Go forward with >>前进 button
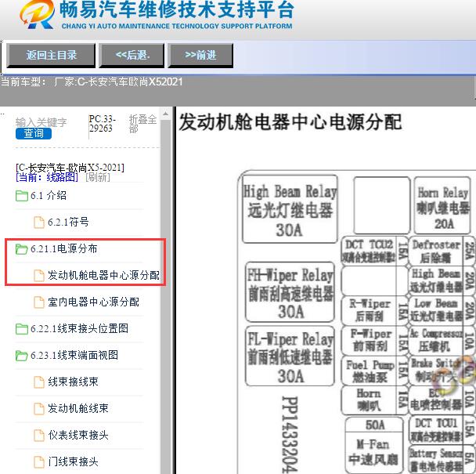Viewport: 476px width, 474px height. tap(200, 55)
